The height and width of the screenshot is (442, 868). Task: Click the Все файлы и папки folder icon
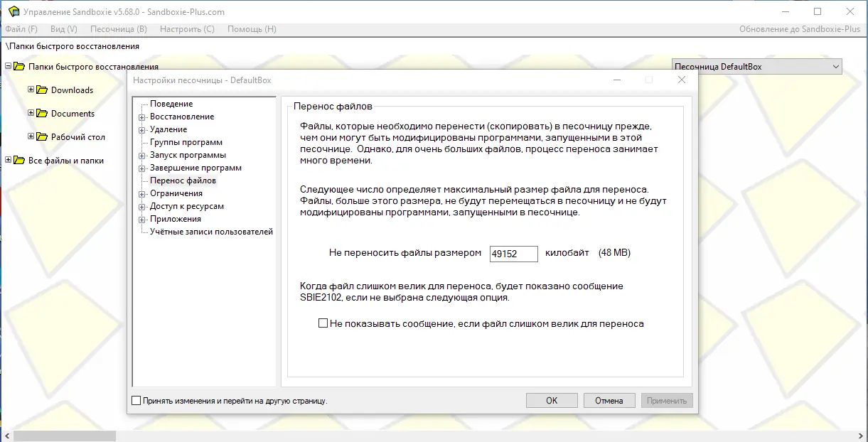pos(19,161)
